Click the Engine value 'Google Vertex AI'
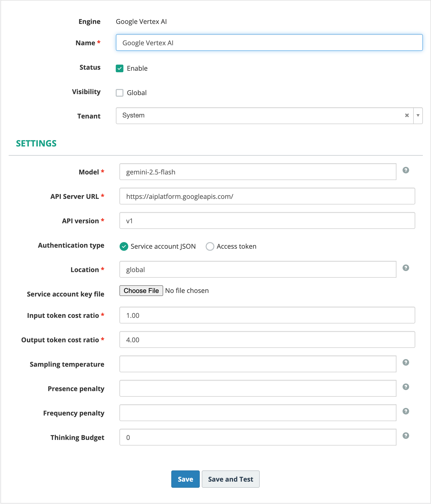 [141, 22]
